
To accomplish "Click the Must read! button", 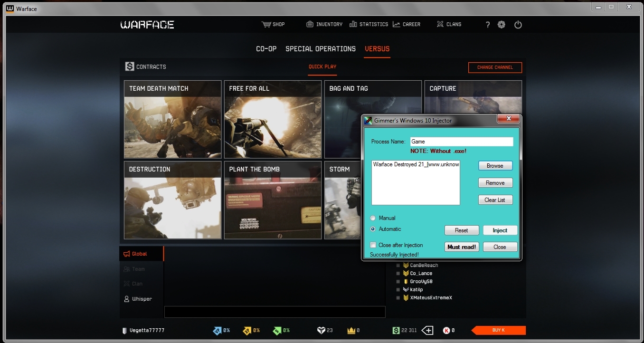I will (x=463, y=247).
